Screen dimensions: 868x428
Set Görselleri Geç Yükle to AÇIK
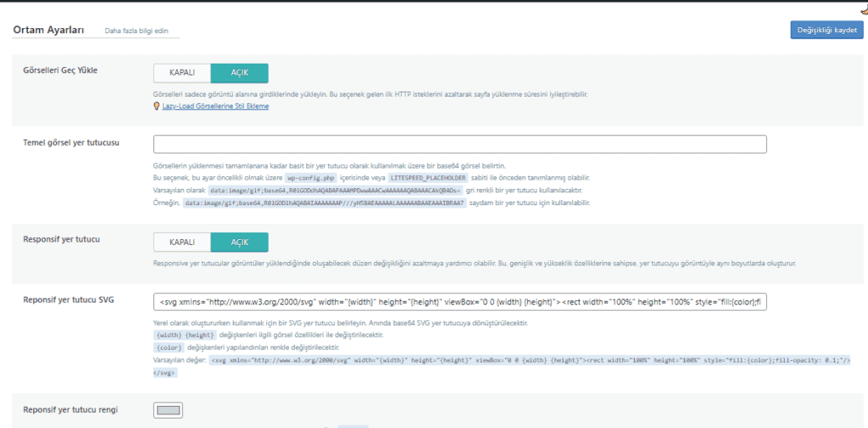pyautogui.click(x=239, y=73)
